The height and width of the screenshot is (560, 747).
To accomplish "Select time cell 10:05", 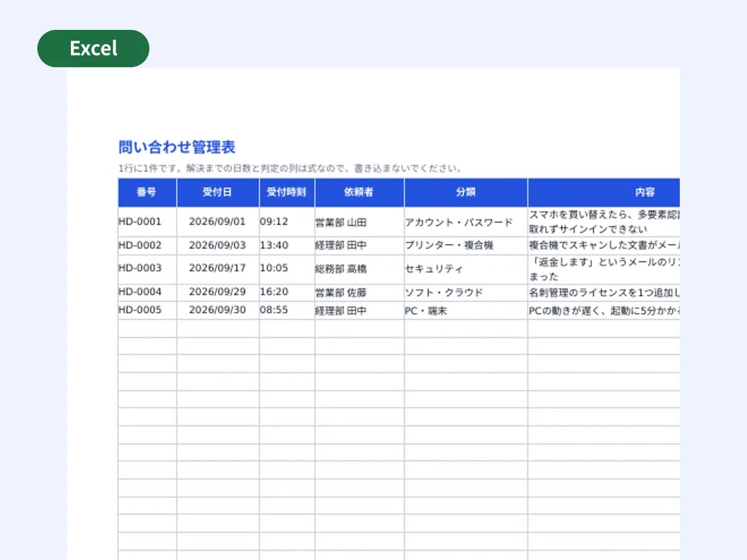I will pyautogui.click(x=287, y=269).
